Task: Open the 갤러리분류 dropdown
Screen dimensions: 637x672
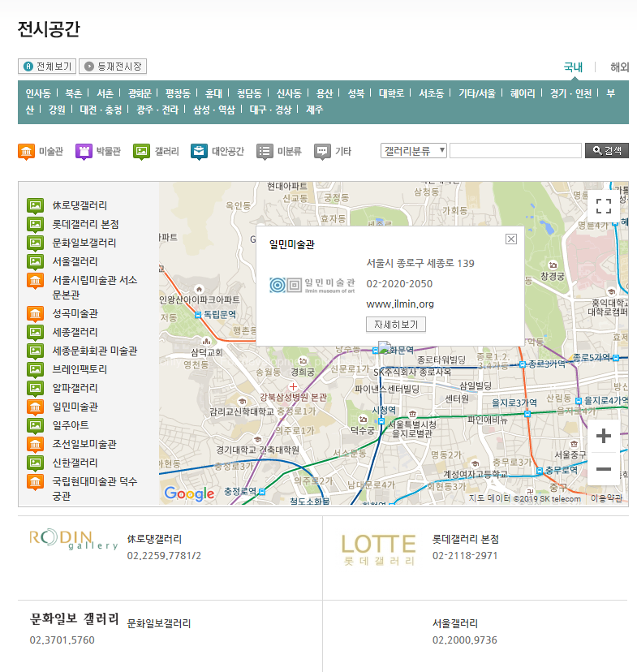Action: (x=413, y=150)
